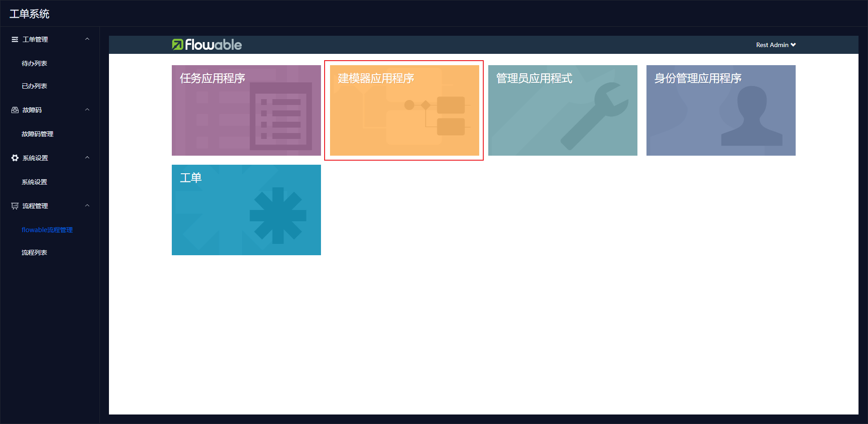The image size is (868, 424).
Task: Collapse the 流程管理 section chevron
Action: tap(87, 206)
